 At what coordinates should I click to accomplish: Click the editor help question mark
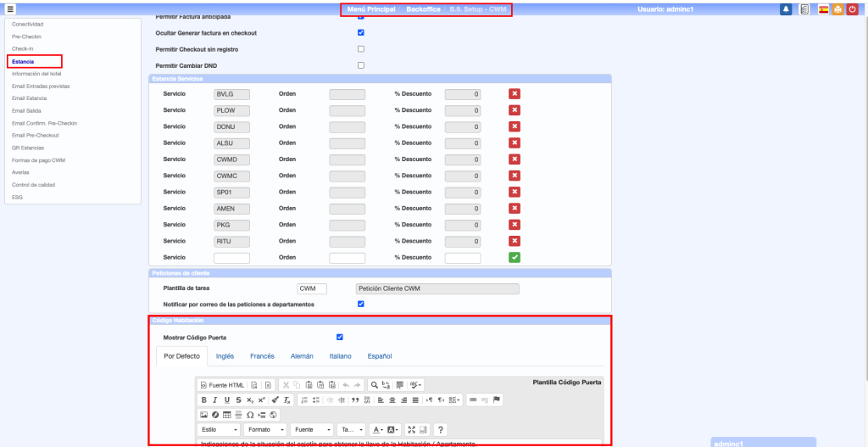tap(440, 429)
